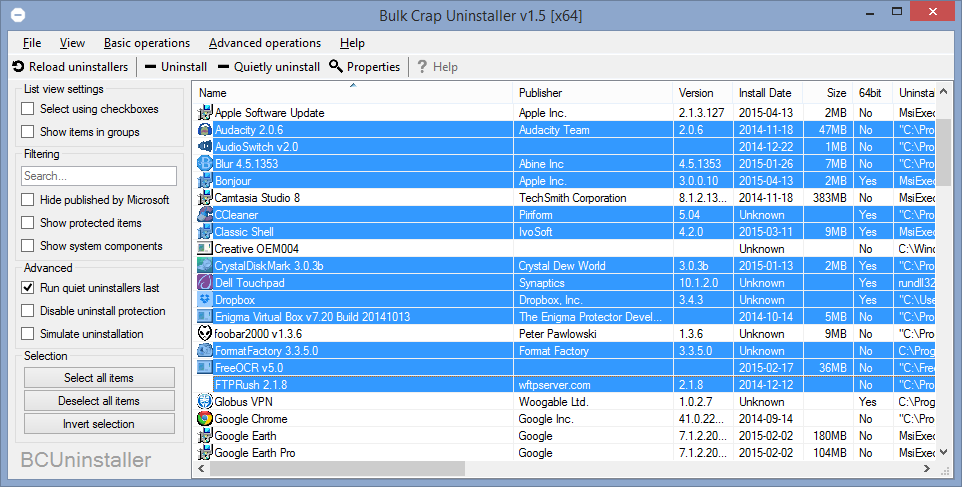Sort by the Size column header

tap(827, 93)
